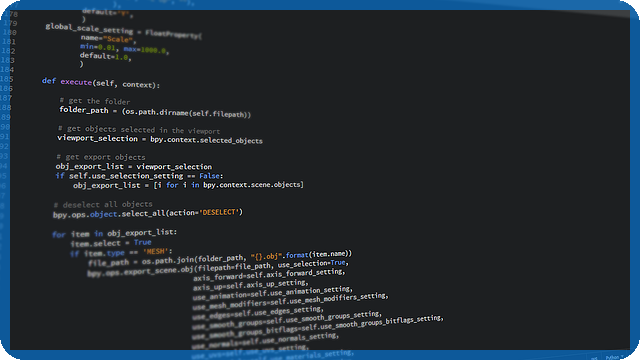Click the 'axis_forward=self.axis_forward_setting,' line

coord(269,275)
